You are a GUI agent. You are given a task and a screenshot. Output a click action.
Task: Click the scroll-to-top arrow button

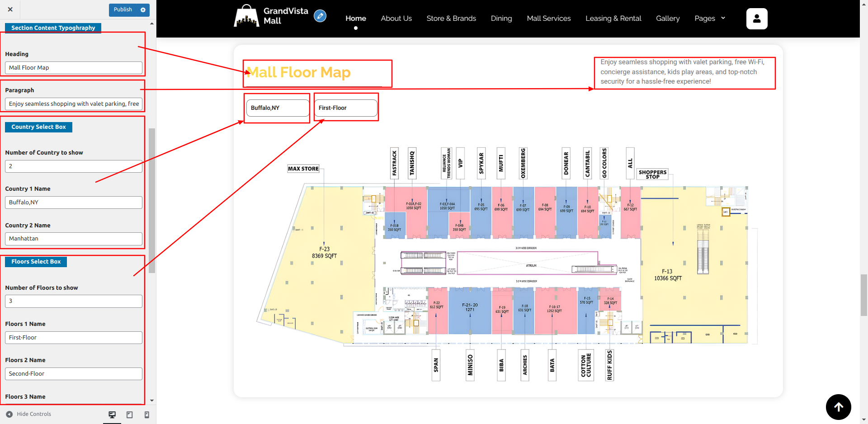[838, 407]
